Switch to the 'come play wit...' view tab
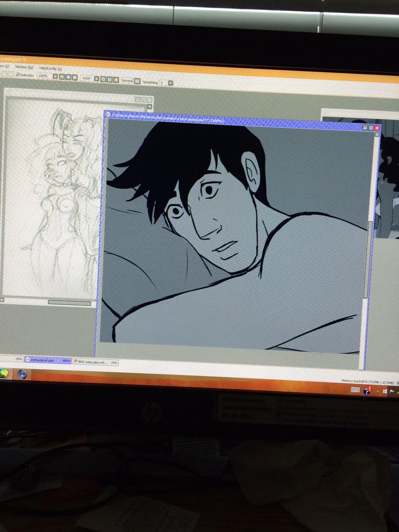This screenshot has width=399, height=532. pyautogui.click(x=96, y=362)
